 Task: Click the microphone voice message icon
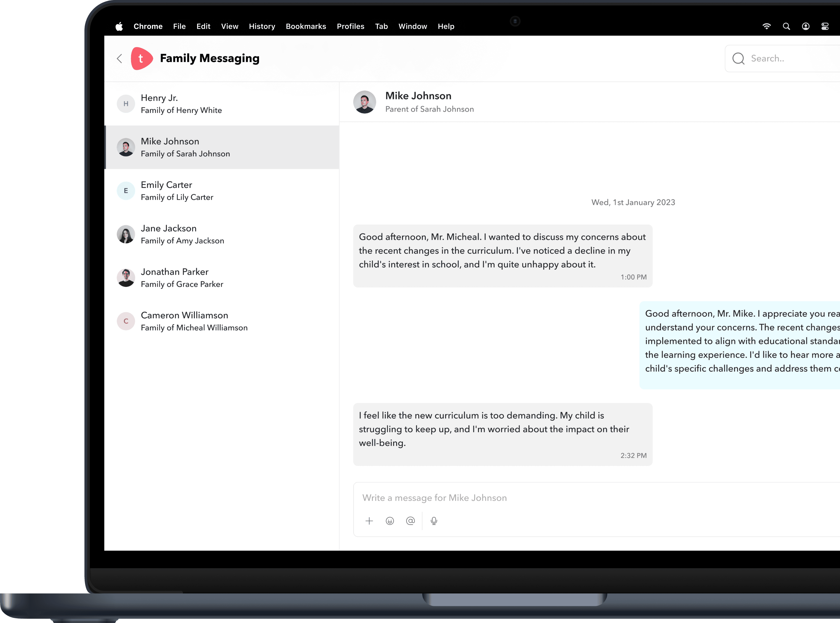434,521
